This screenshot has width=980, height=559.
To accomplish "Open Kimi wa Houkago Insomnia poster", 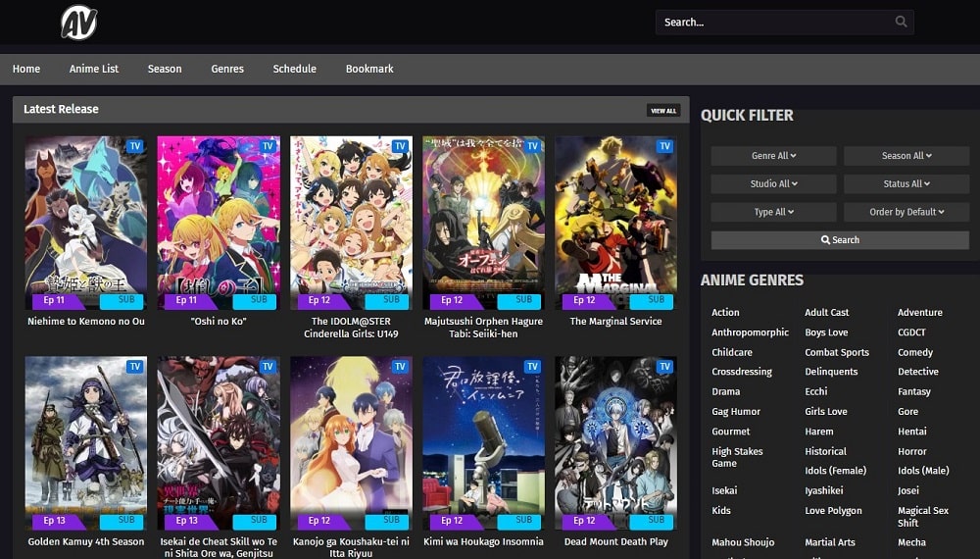I will pos(483,442).
